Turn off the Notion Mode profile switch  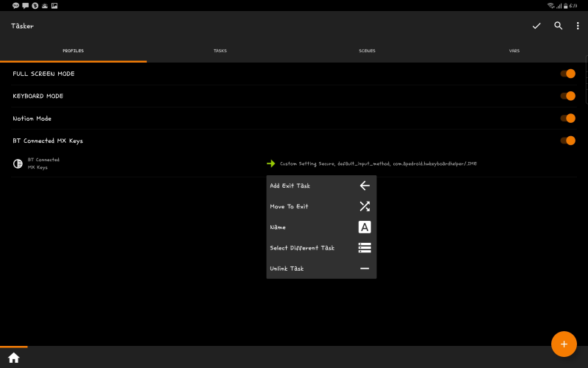[567, 118]
